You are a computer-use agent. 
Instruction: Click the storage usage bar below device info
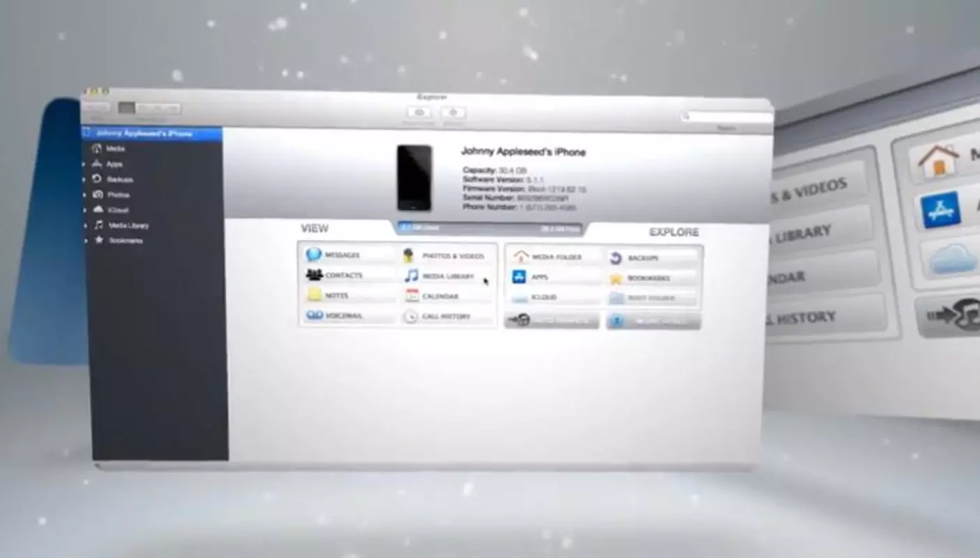(490, 228)
